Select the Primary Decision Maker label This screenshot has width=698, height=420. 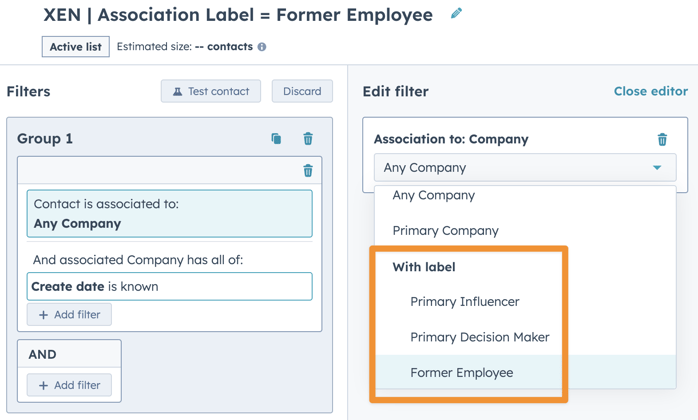479,337
